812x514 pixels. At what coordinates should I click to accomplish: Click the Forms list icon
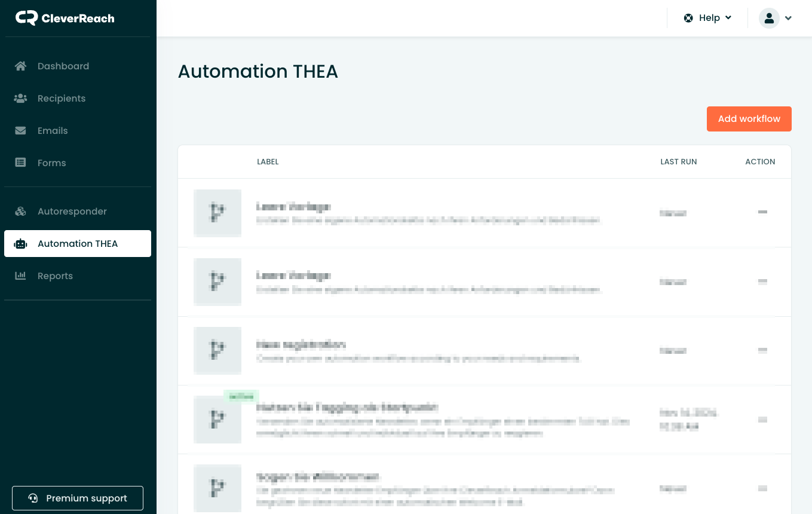pyautogui.click(x=20, y=163)
